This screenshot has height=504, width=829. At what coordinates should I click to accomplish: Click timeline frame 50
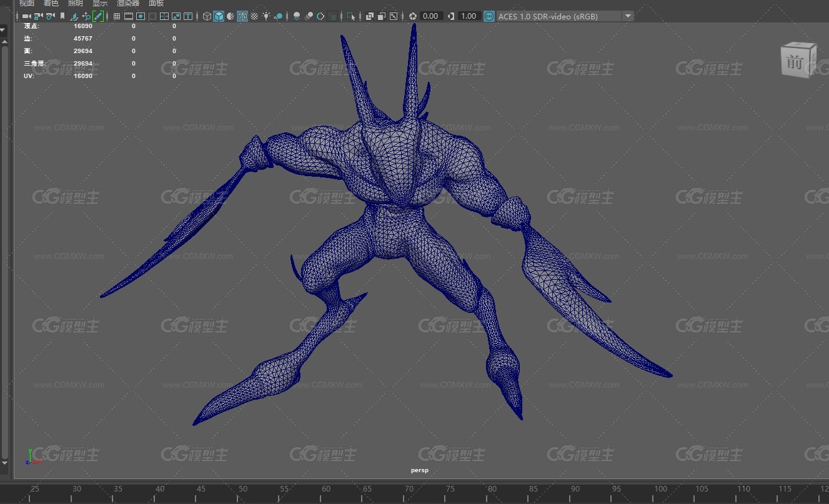coord(243,489)
